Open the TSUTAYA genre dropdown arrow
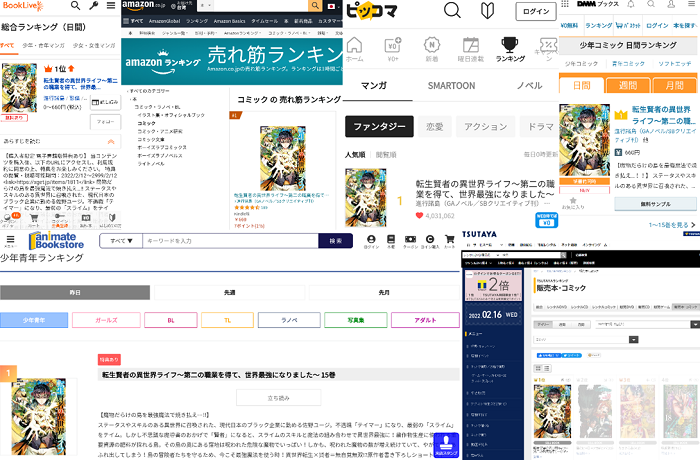The height and width of the screenshot is (460, 700). 633,340
